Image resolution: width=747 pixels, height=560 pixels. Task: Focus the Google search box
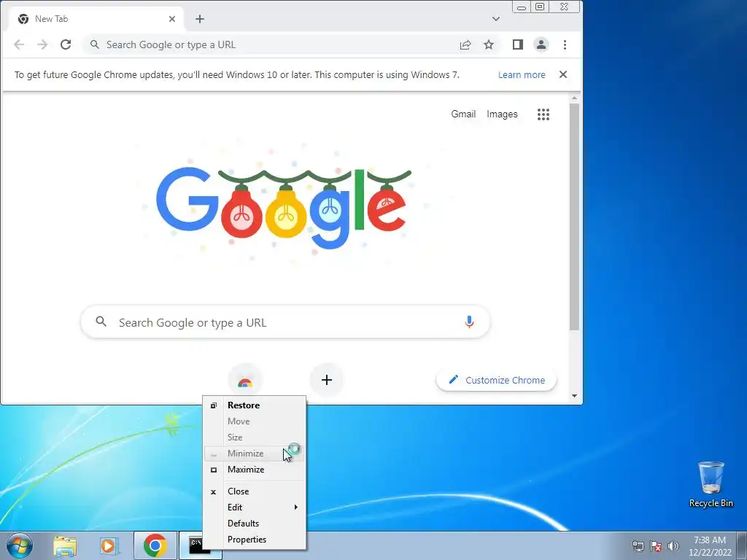coord(286,322)
